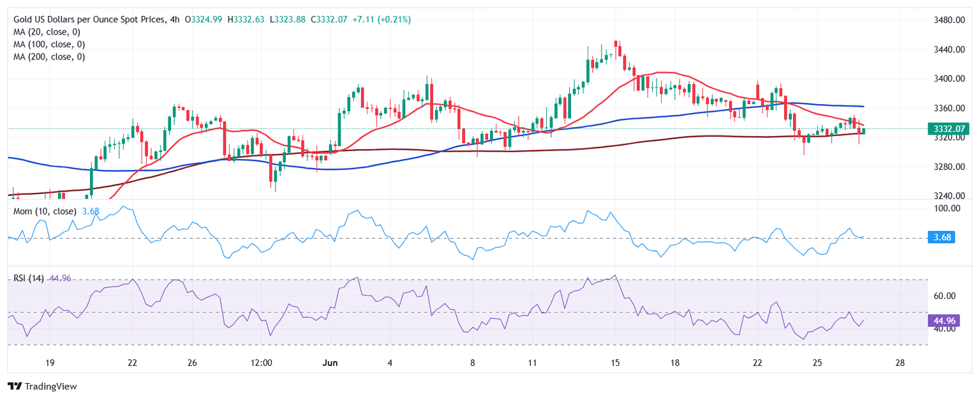Screen dimensions: 980x399
Task: Open the TradingView brand link
Action: [41, 386]
